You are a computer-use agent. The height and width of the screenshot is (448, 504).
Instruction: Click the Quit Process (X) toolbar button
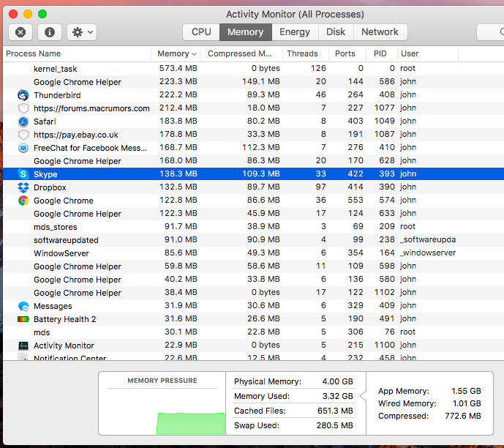pyautogui.click(x=20, y=32)
